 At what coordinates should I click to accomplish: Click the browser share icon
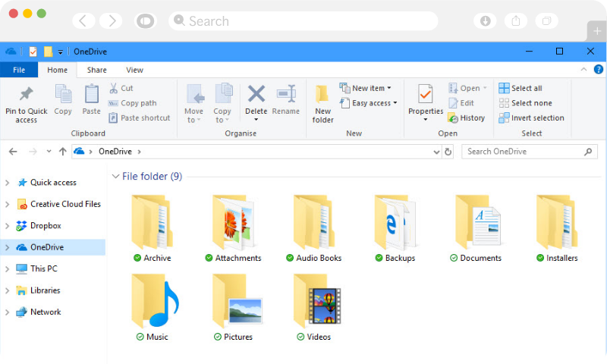tap(516, 21)
